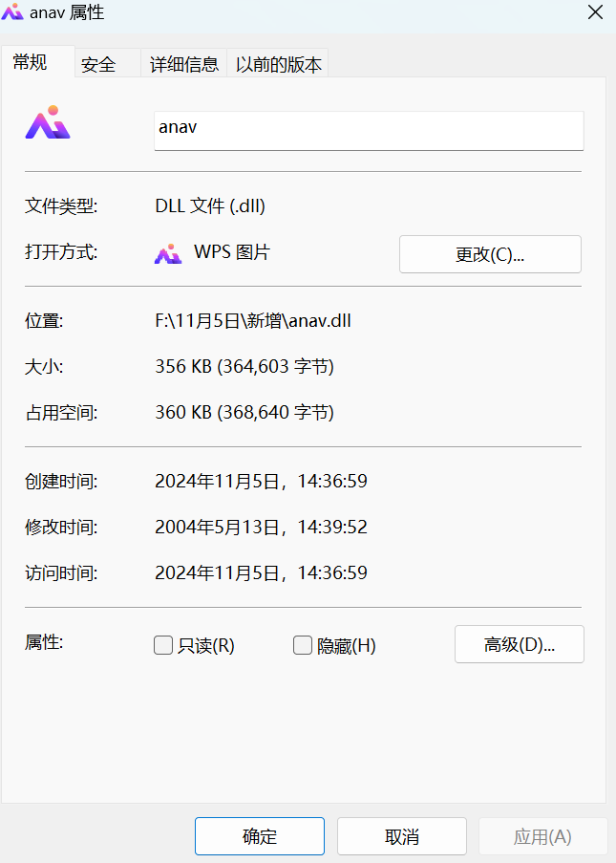Click the 应用(A) button
Screen dimensions: 616x863
542,836
